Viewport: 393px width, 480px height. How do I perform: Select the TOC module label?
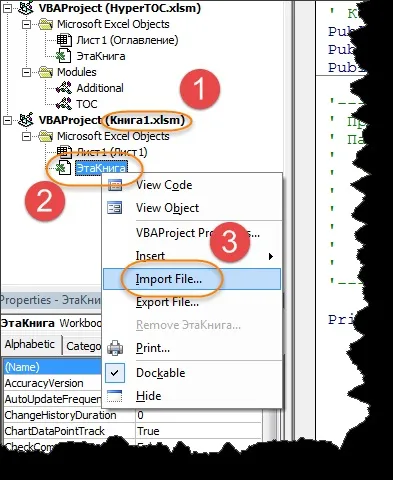coord(87,104)
